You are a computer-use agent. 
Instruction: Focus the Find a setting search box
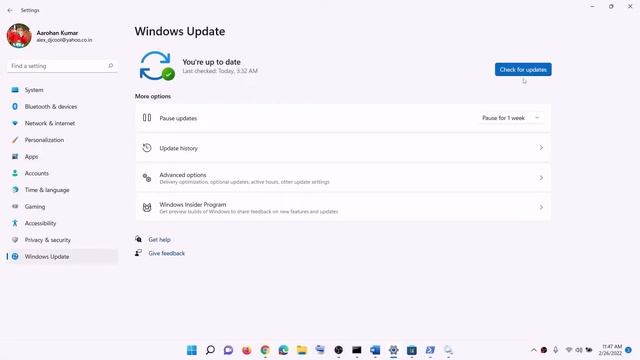click(x=62, y=66)
